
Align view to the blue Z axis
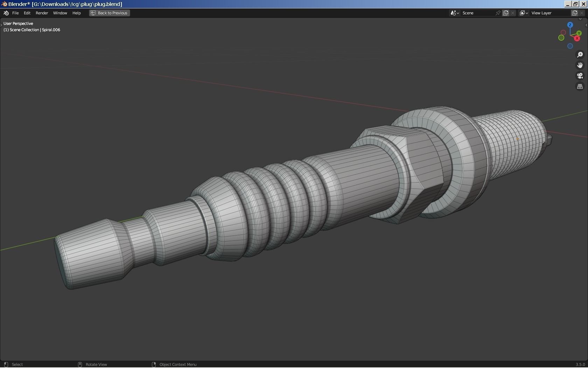pos(570,25)
